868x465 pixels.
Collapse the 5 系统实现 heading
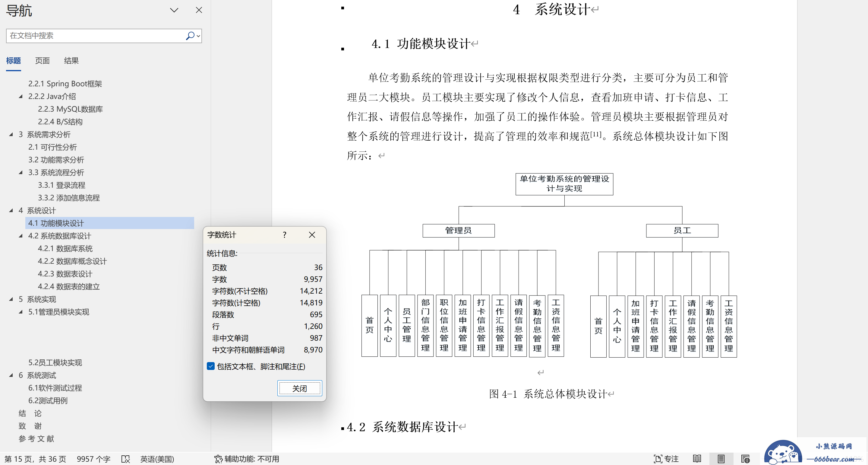(11, 299)
